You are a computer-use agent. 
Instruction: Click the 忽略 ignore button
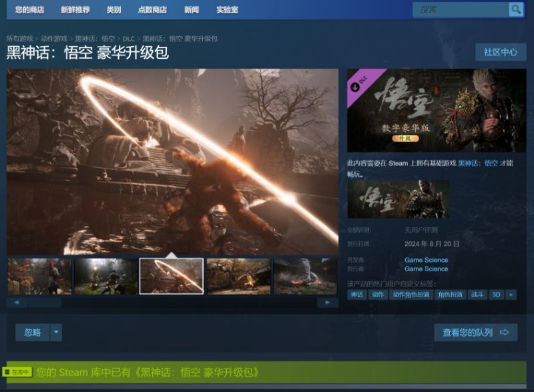[x=33, y=333]
